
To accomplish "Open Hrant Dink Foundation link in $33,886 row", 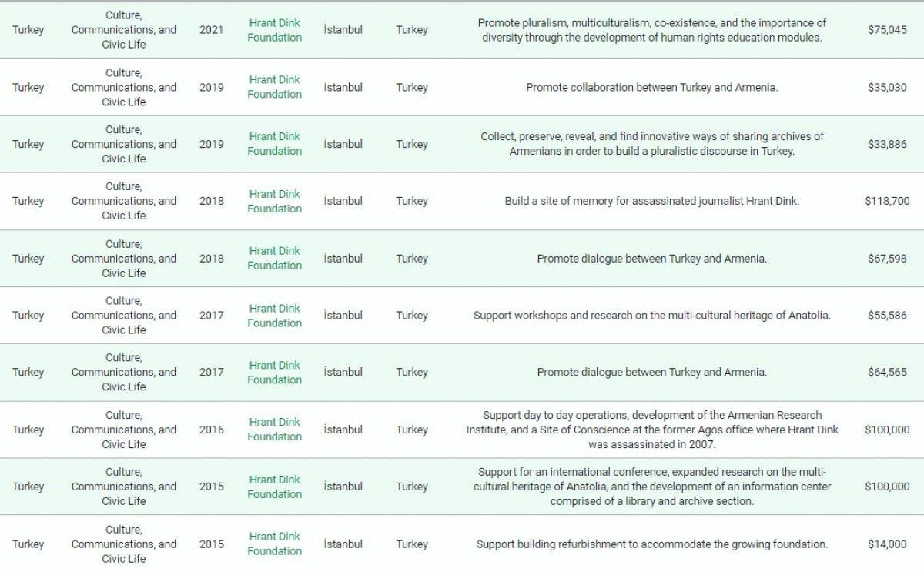I will coord(274,144).
